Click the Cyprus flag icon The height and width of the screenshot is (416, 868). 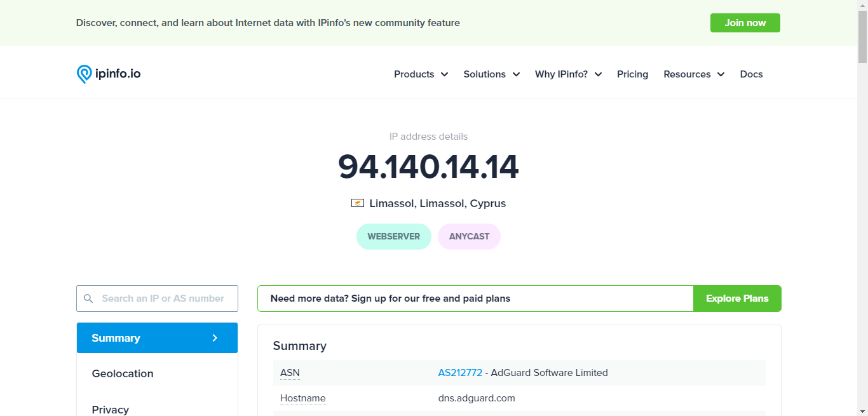click(x=357, y=203)
